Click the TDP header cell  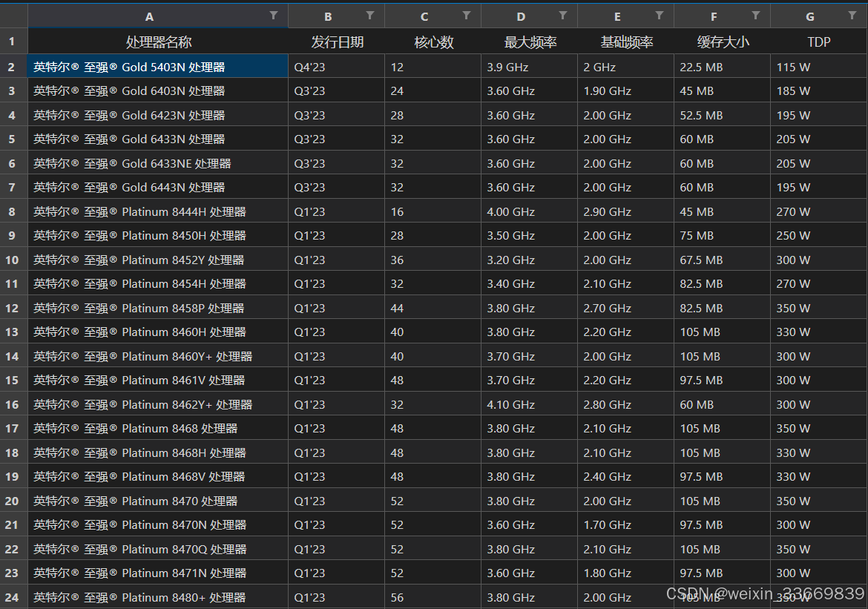pyautogui.click(x=819, y=42)
